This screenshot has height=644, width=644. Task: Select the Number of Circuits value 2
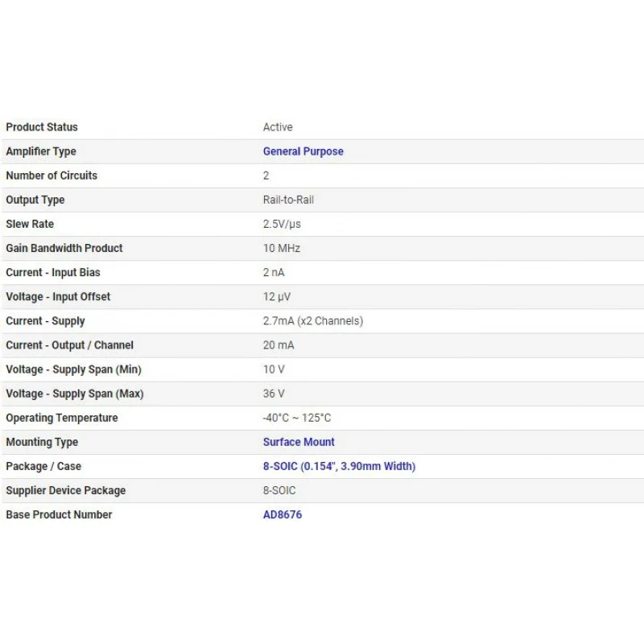point(266,175)
